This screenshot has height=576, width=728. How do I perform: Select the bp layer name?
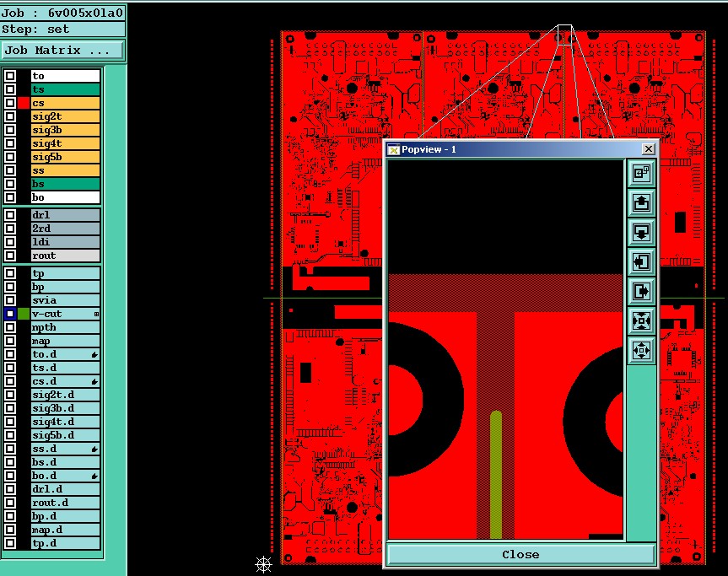65,287
